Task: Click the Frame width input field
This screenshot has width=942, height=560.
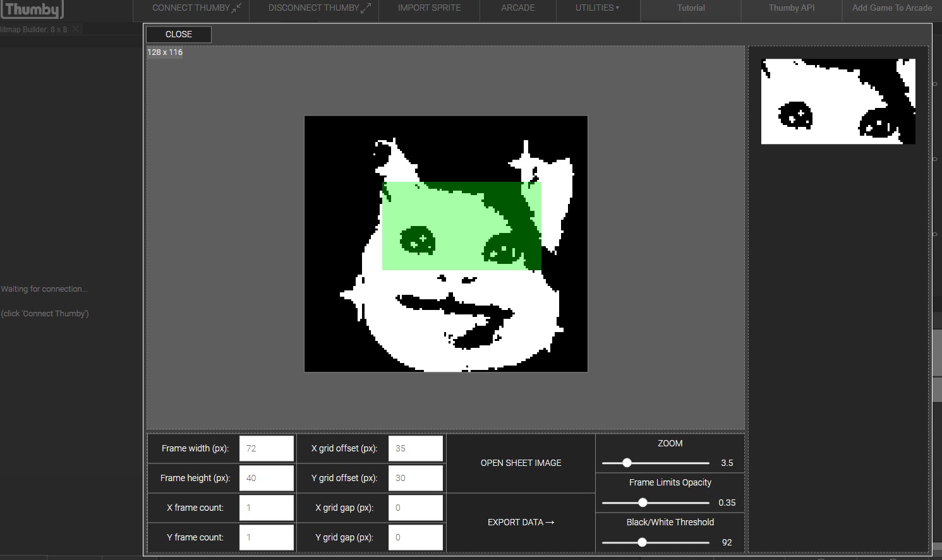Action: pyautogui.click(x=266, y=448)
